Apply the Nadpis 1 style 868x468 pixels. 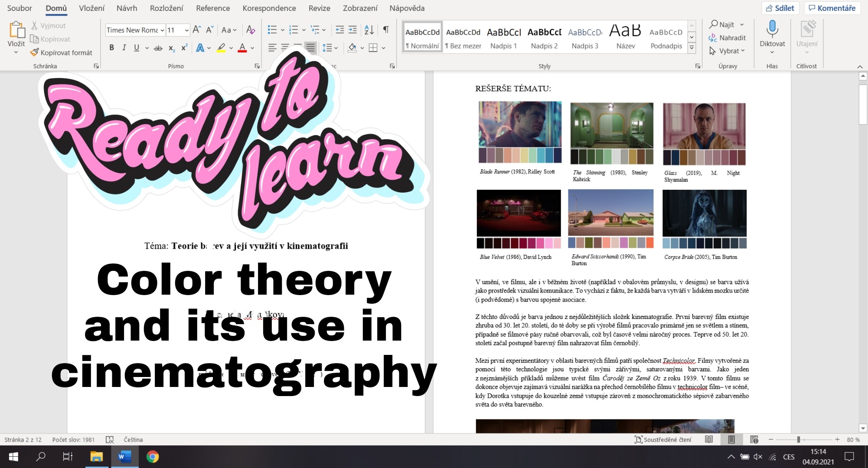[503, 37]
